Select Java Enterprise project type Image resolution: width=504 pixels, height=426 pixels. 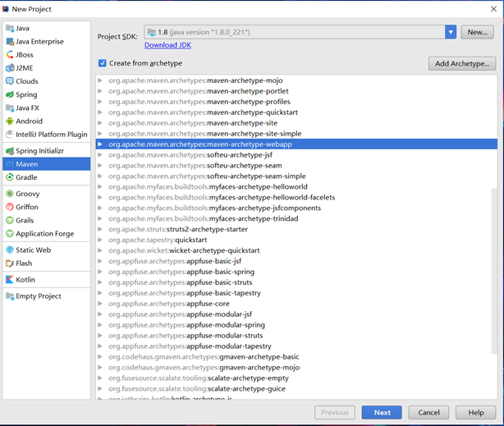(47, 42)
